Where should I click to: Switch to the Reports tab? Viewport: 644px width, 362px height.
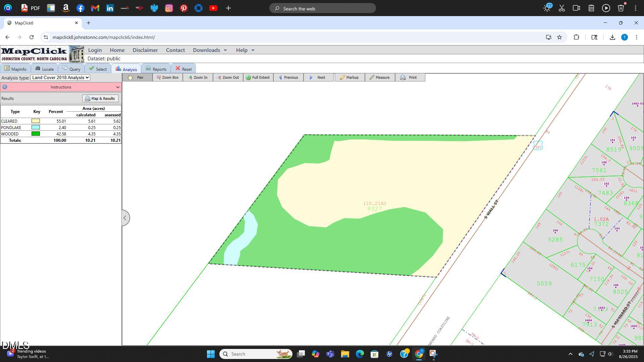pos(156,69)
